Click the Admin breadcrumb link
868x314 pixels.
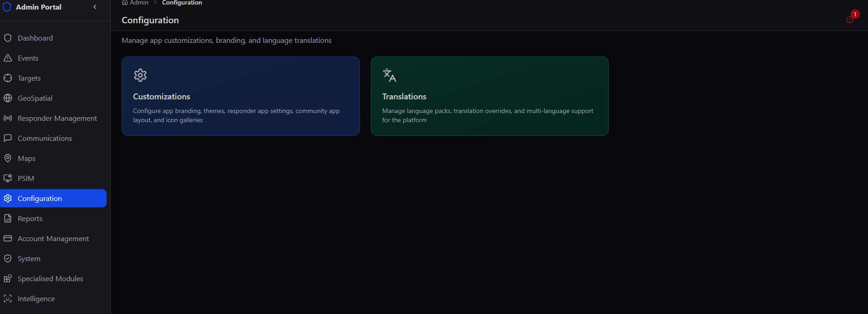pyautogui.click(x=139, y=3)
